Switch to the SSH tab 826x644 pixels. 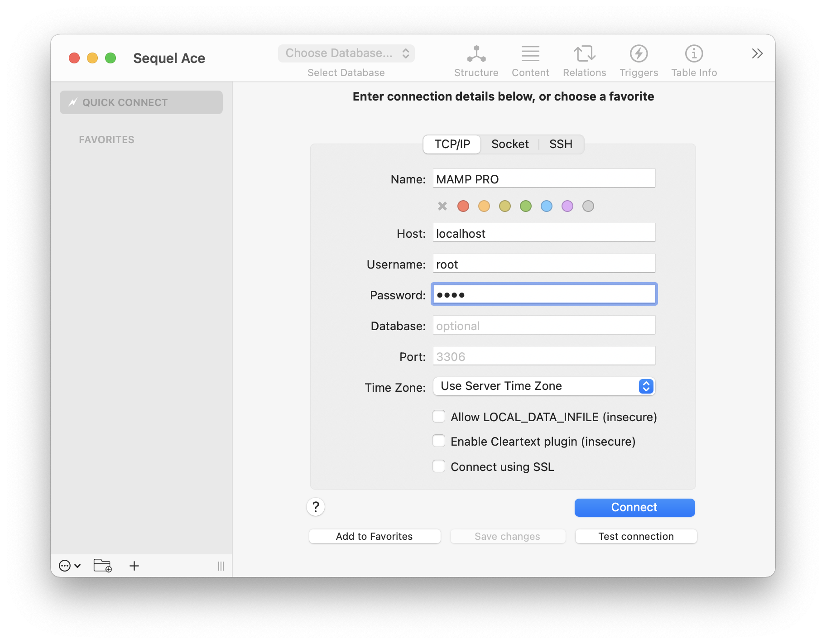click(x=561, y=144)
